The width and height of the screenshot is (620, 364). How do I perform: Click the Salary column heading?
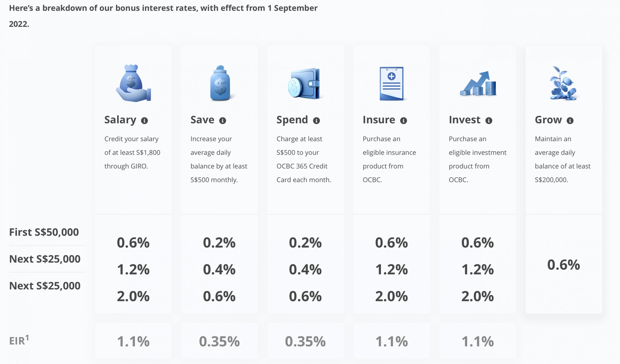tap(120, 120)
